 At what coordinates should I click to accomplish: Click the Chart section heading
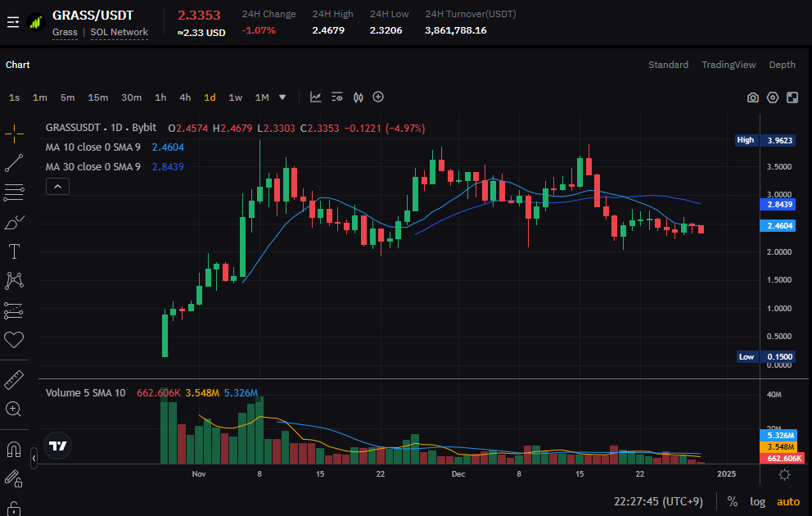tap(18, 65)
